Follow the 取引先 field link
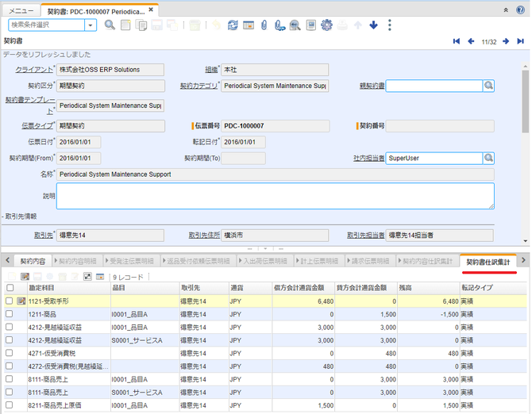Viewport: 532px width, 414px height. coord(44,235)
